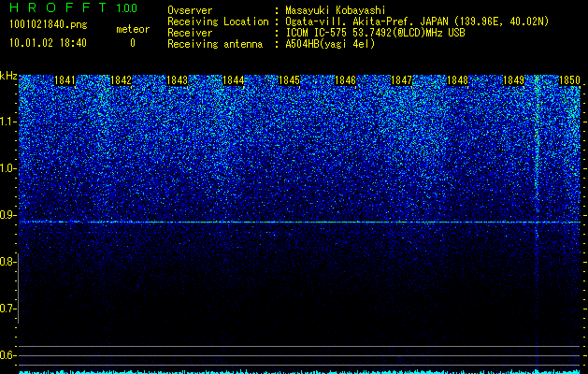Click the 1846 time marker
Image resolution: width=588 pixels, height=374 pixels.
345,80
